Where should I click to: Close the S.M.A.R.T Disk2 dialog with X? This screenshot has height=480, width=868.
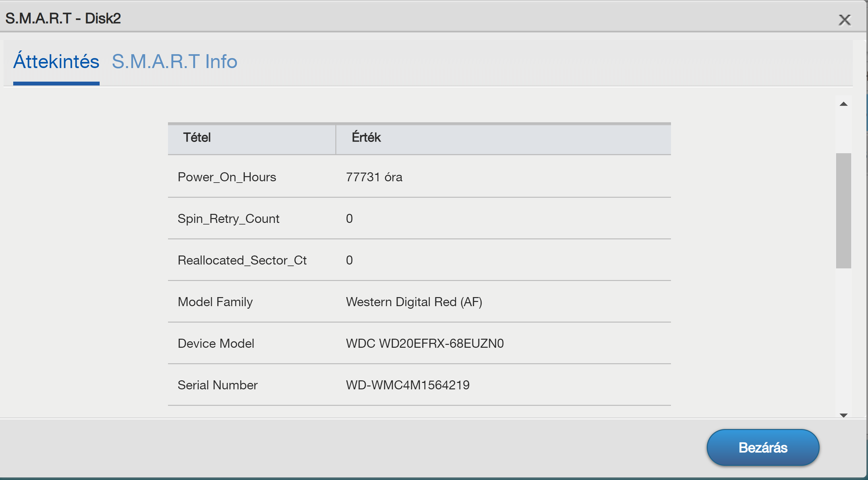click(x=844, y=20)
